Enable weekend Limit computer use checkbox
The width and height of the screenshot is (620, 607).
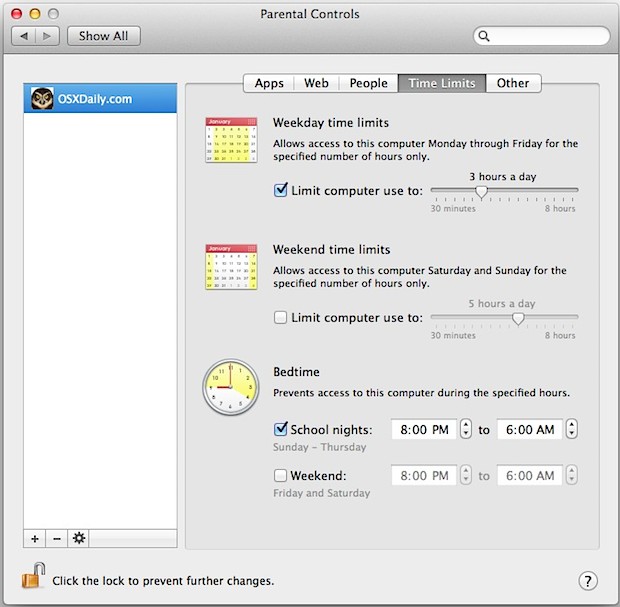(x=280, y=317)
